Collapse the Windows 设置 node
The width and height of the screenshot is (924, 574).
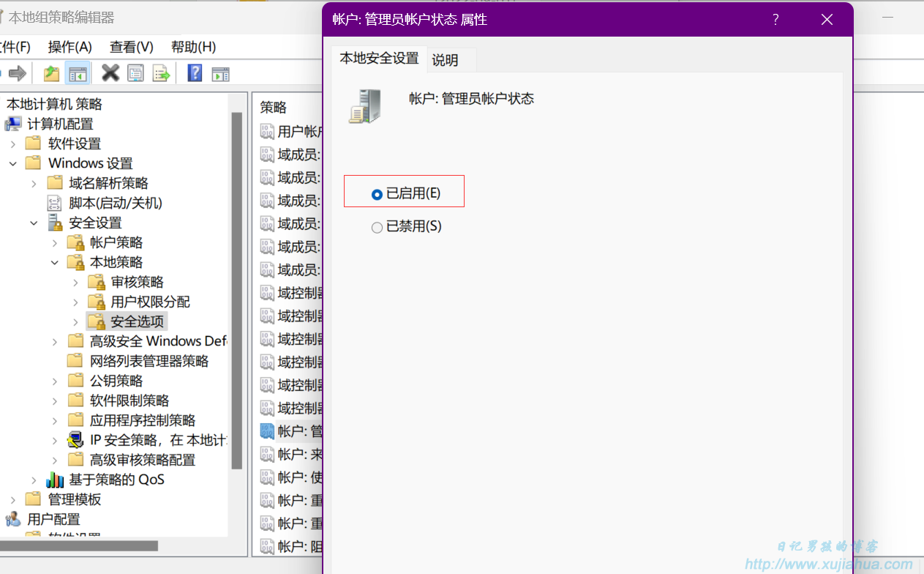pyautogui.click(x=12, y=163)
